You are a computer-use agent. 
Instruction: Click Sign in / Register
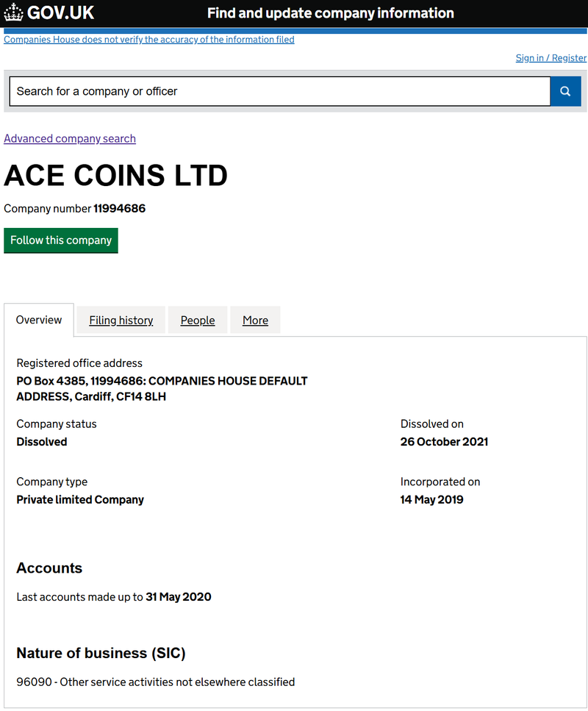pos(551,58)
